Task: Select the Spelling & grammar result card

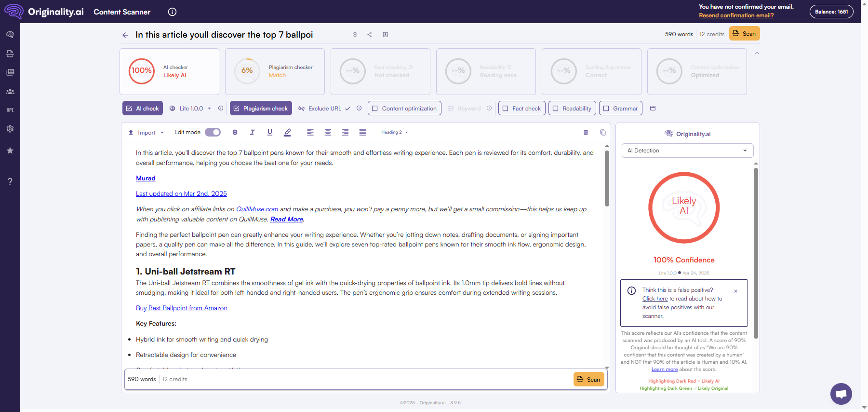Action: (x=591, y=71)
